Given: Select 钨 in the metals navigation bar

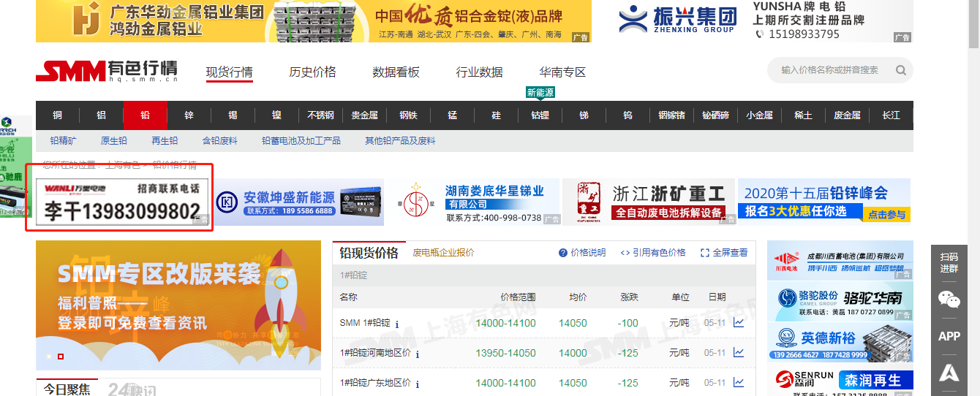Looking at the screenshot, I should pyautogui.click(x=628, y=115).
